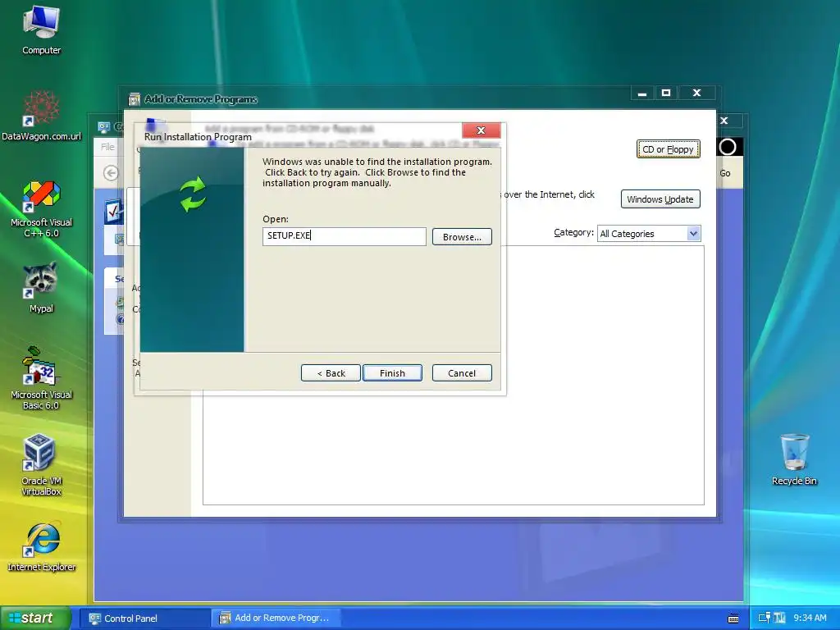Click the Start button on taskbar
Image resolution: width=840 pixels, height=630 pixels.
point(36,619)
